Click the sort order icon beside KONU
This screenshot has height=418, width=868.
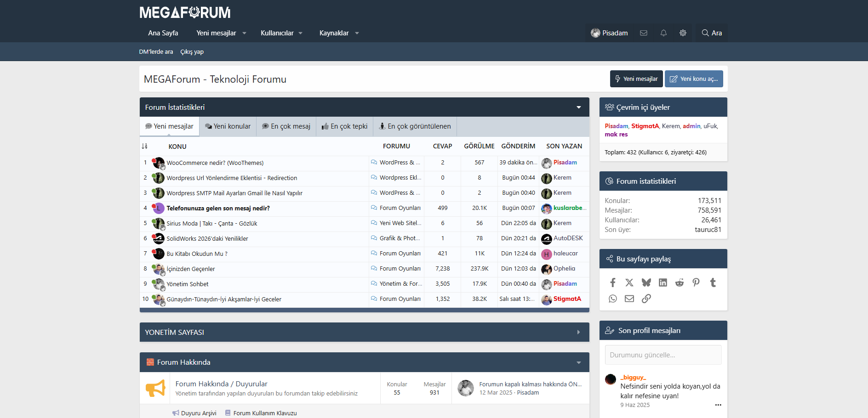pyautogui.click(x=144, y=146)
